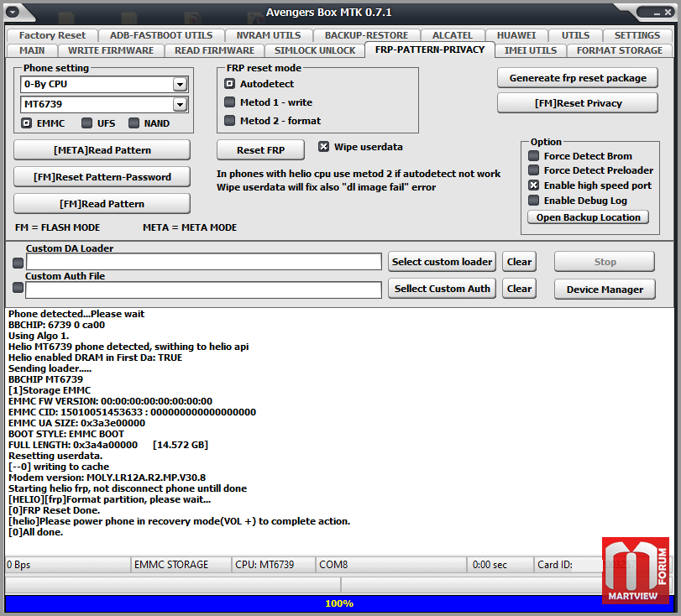
Task: Focus the Custom Auth File input field
Action: point(203,290)
